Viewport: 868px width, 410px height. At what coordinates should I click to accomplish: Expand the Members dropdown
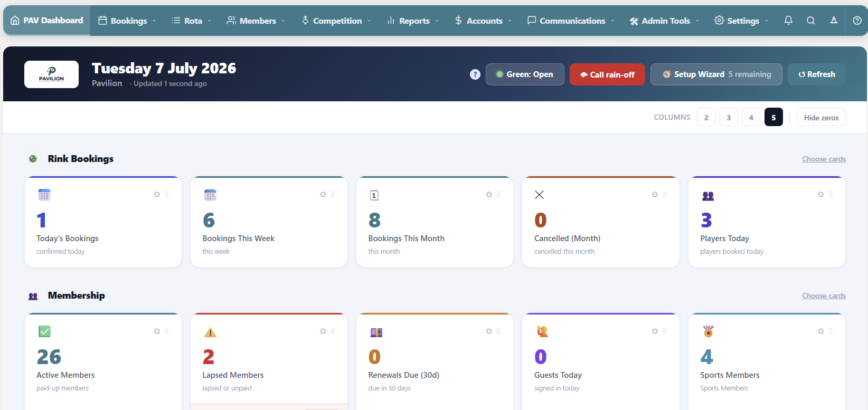pyautogui.click(x=256, y=21)
